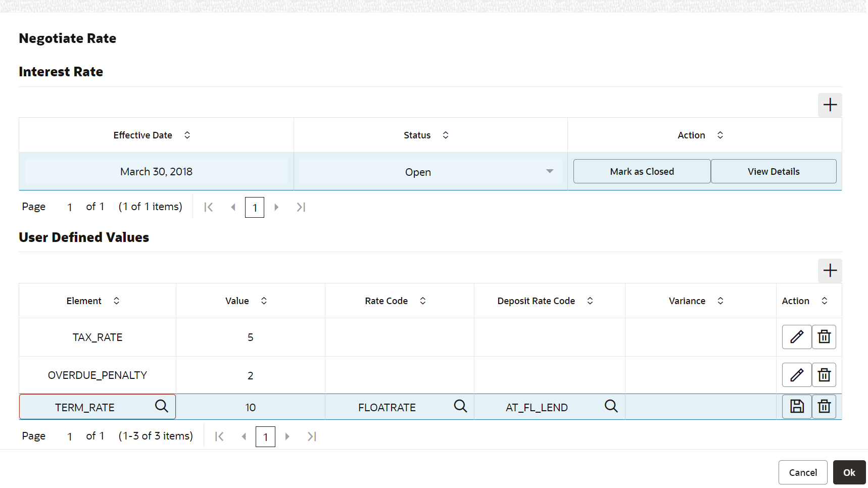Viewport: 868px width, 488px height.
Task: Go to last page of Interest Rate table
Action: click(301, 207)
